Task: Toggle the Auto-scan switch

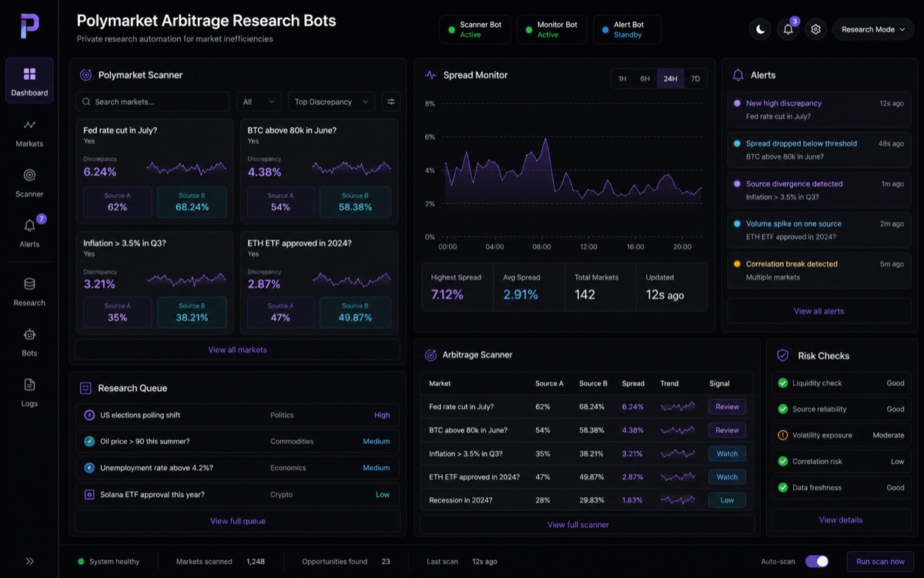Action: click(x=817, y=561)
